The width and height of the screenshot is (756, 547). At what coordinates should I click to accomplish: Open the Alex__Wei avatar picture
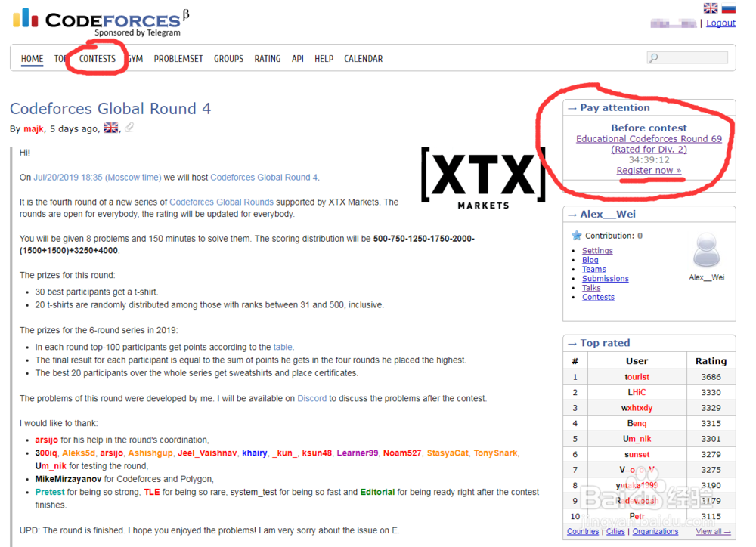(706, 250)
